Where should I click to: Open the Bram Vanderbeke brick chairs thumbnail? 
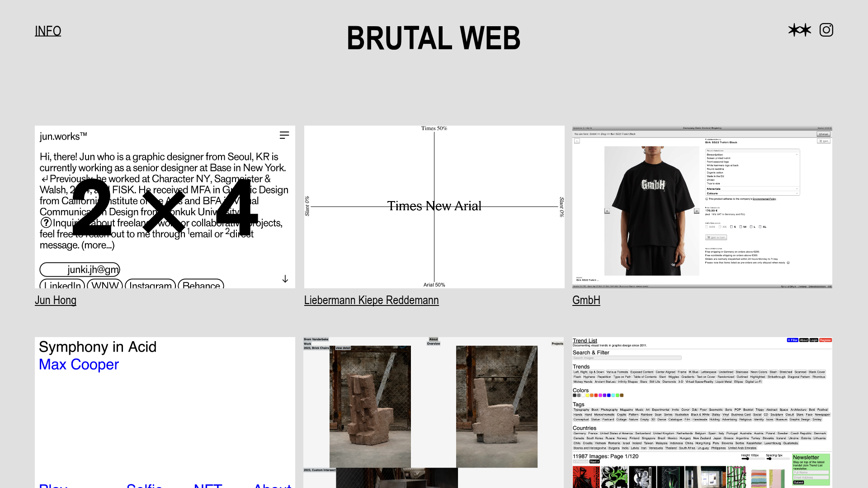(434, 413)
